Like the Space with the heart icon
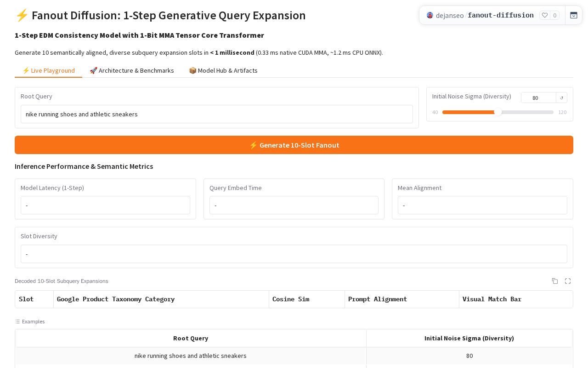Viewport: 588px width, 368px height. 545,15
